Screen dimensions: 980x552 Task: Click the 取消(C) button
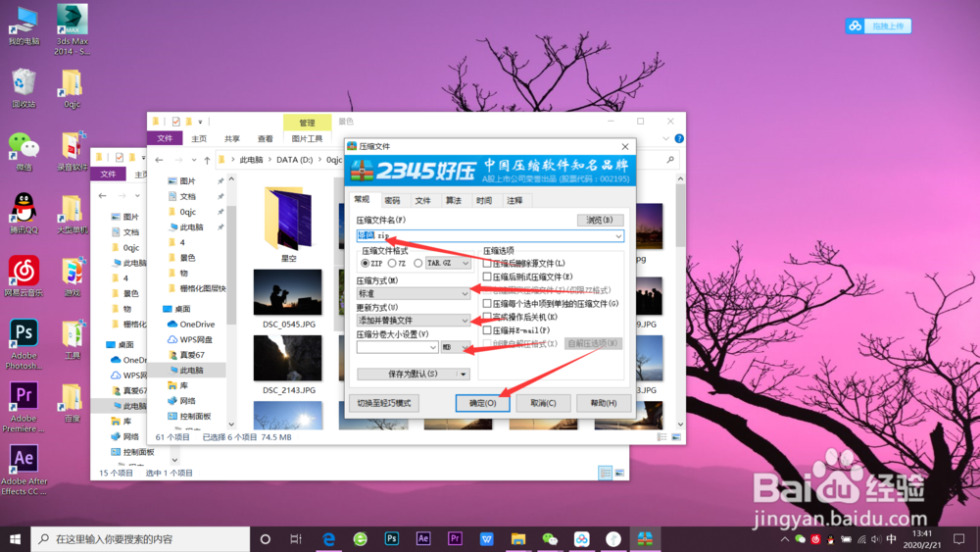click(543, 403)
